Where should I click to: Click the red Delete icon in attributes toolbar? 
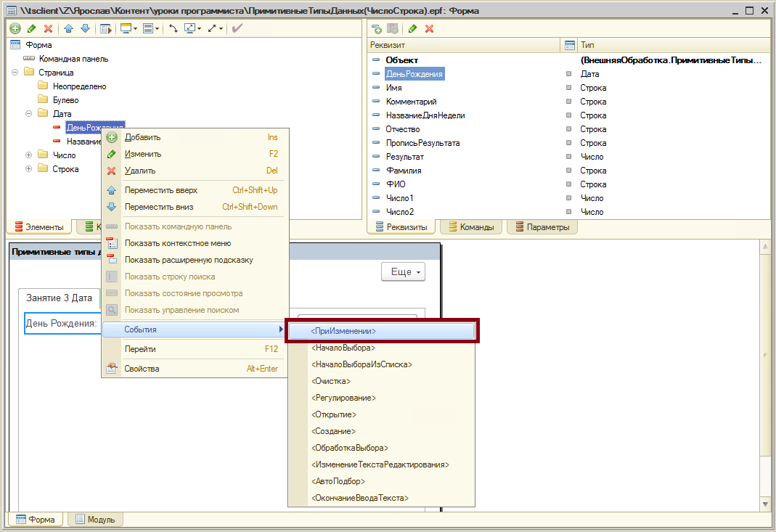(x=429, y=28)
